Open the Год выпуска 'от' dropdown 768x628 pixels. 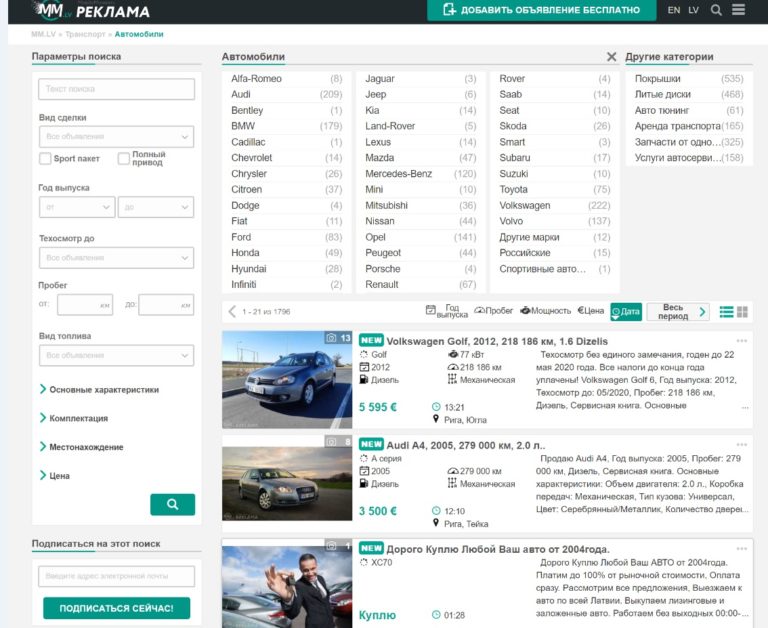(77, 207)
